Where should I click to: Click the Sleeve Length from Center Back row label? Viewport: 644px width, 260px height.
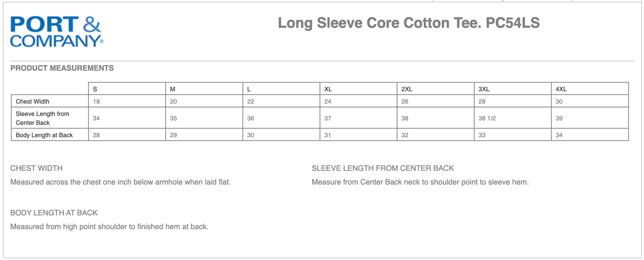[x=42, y=118]
